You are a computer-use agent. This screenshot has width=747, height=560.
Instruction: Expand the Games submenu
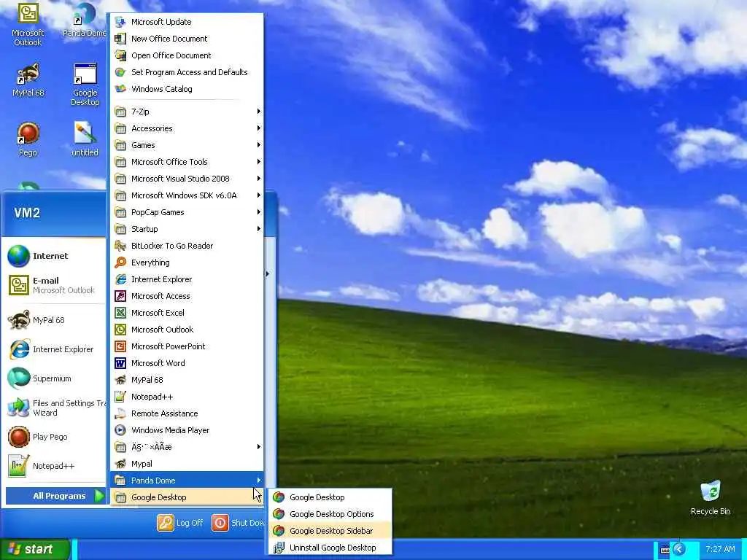point(187,145)
